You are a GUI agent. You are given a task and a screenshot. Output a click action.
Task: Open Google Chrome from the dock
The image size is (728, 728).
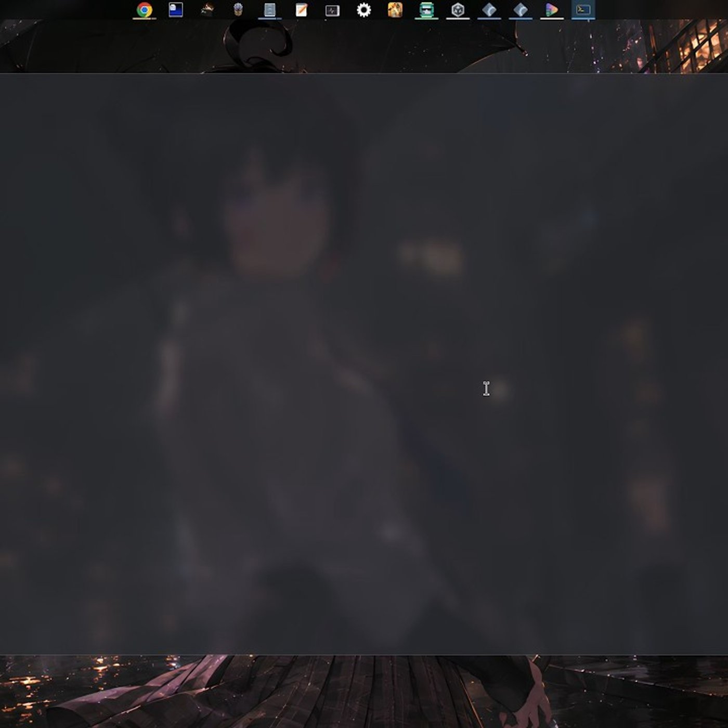click(145, 10)
